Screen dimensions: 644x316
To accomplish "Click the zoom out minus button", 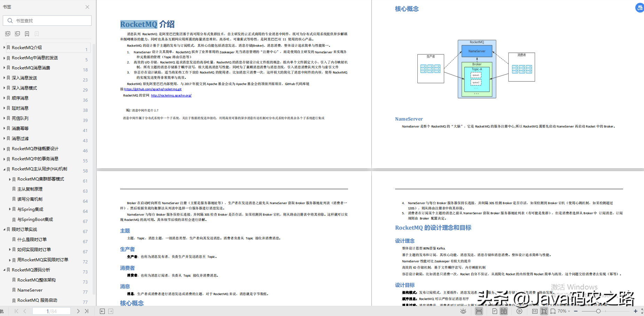I will [x=576, y=311].
